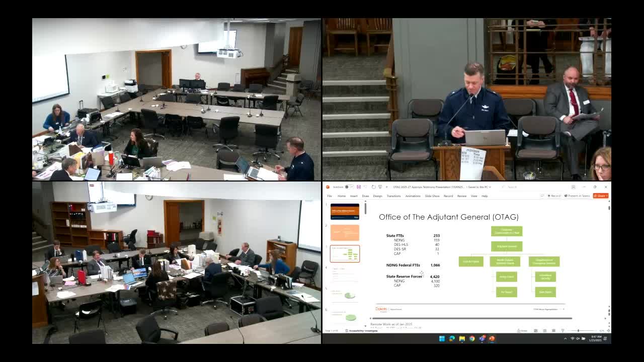Select slide 3 org chart thumbnail

(345, 254)
